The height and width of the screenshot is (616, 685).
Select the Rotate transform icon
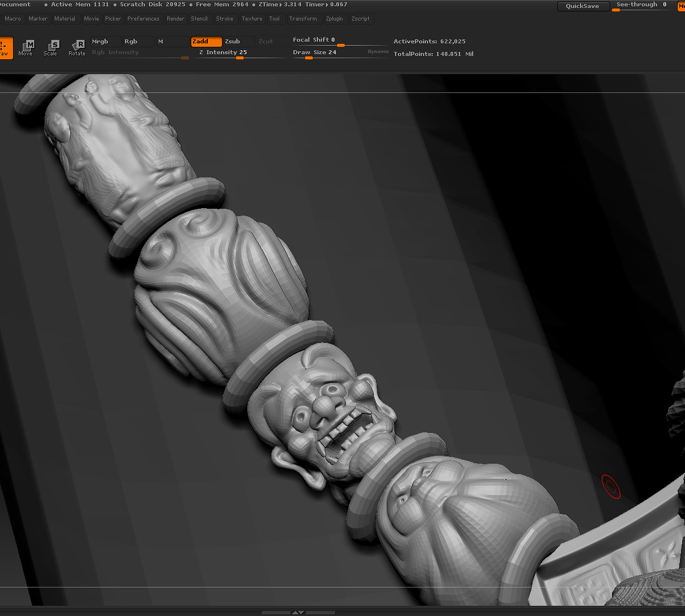(x=77, y=48)
